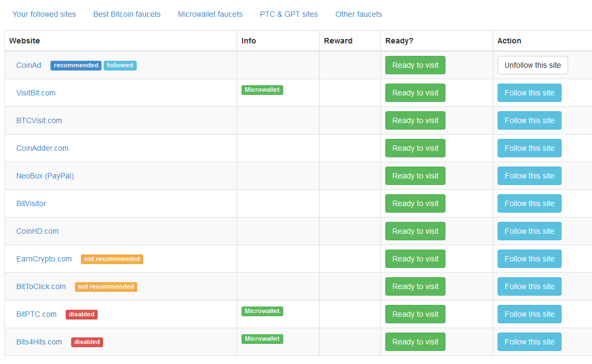Open the CoinAd website link
The width and height of the screenshot is (592, 364).
pyautogui.click(x=29, y=65)
